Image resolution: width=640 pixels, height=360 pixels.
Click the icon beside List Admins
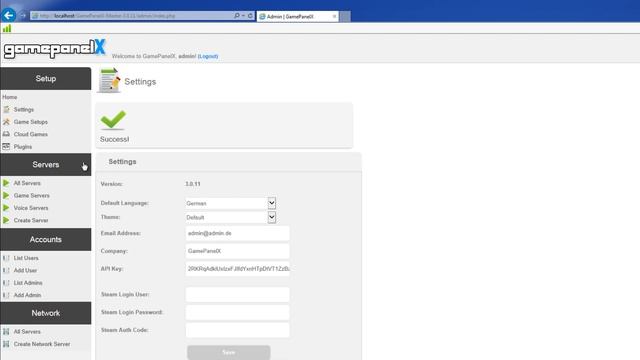point(6,282)
